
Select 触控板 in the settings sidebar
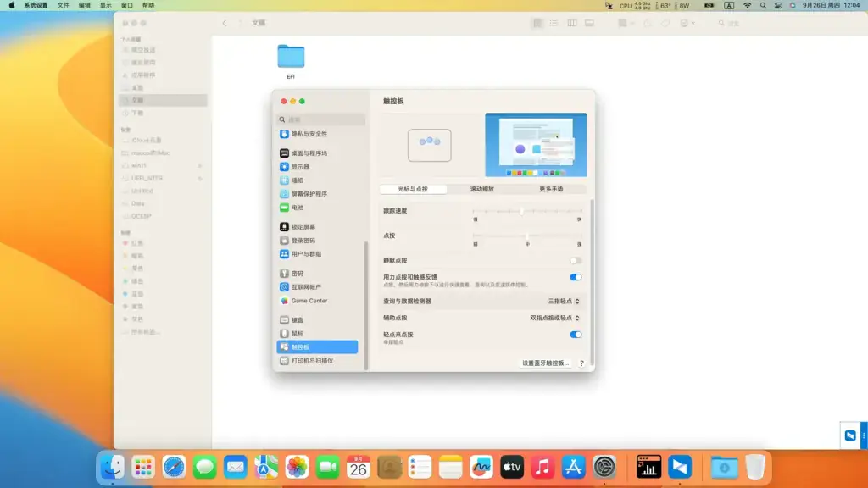click(x=317, y=347)
